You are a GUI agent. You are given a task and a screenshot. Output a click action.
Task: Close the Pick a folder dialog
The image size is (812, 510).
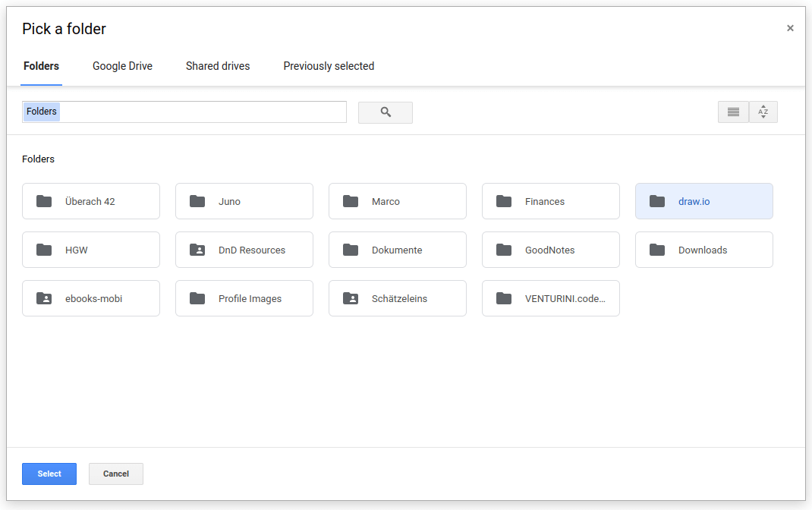790,28
